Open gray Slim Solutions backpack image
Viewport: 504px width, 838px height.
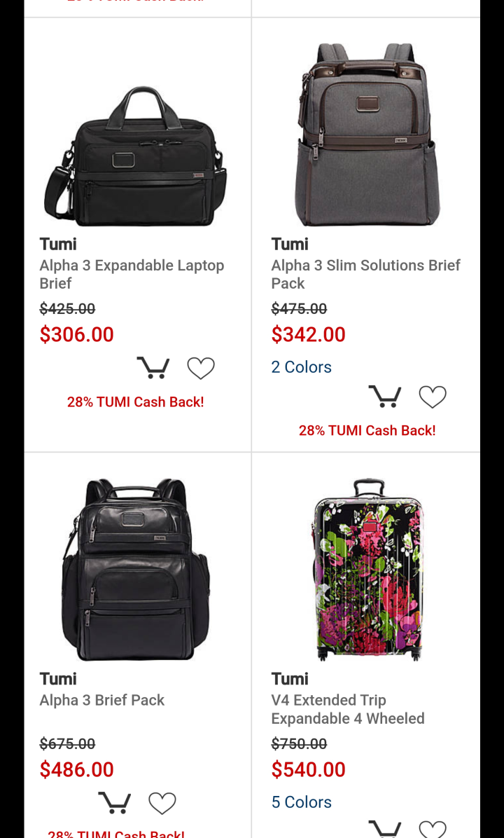point(367,134)
